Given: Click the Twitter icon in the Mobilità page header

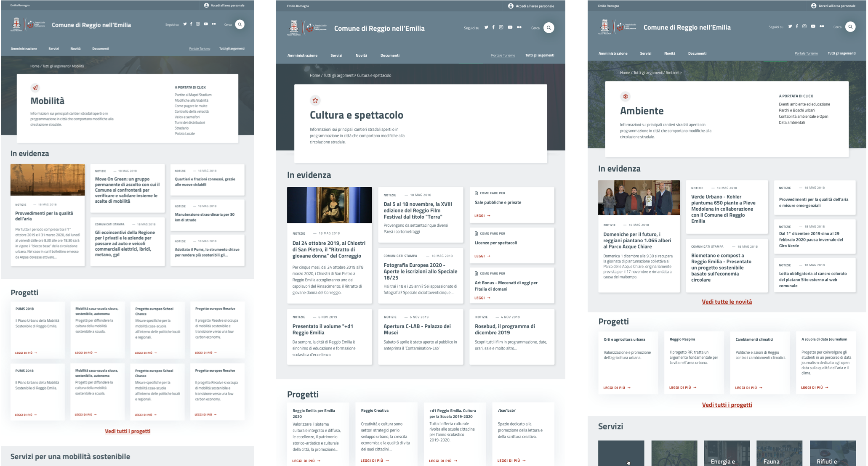Looking at the screenshot, I should pyautogui.click(x=185, y=24).
